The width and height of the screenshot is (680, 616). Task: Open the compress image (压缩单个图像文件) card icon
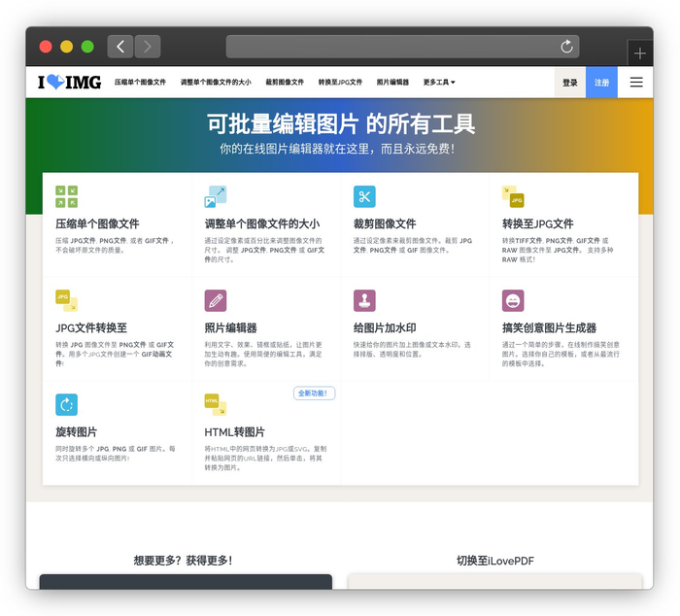(66, 196)
